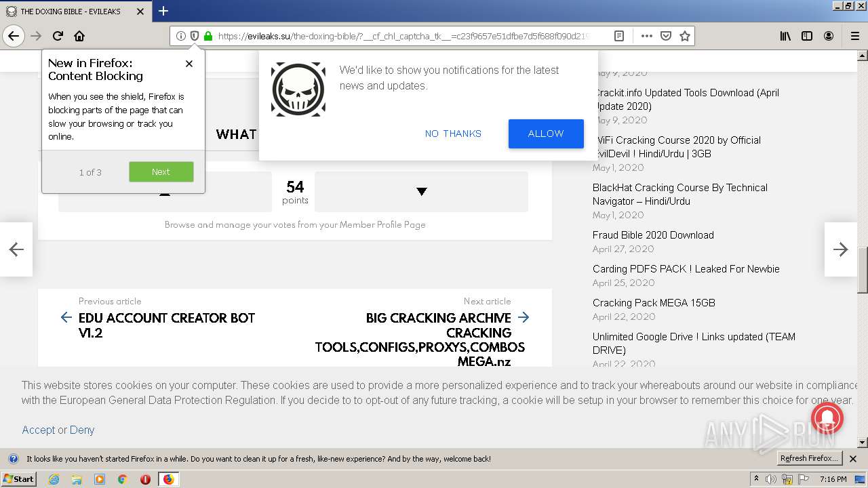Bookmark this page with the star
The image size is (868, 488).
coord(685,36)
